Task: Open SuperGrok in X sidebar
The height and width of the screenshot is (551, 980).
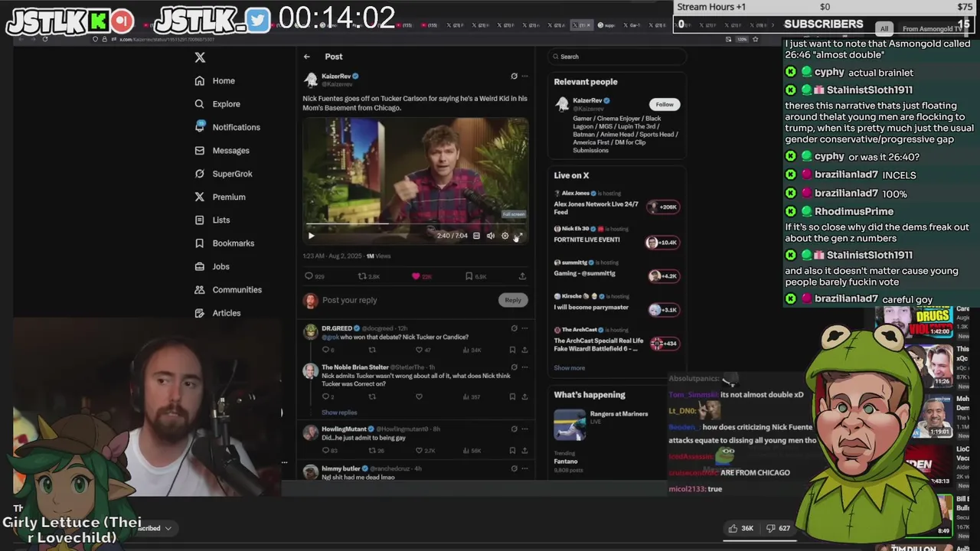Action: pyautogui.click(x=224, y=174)
